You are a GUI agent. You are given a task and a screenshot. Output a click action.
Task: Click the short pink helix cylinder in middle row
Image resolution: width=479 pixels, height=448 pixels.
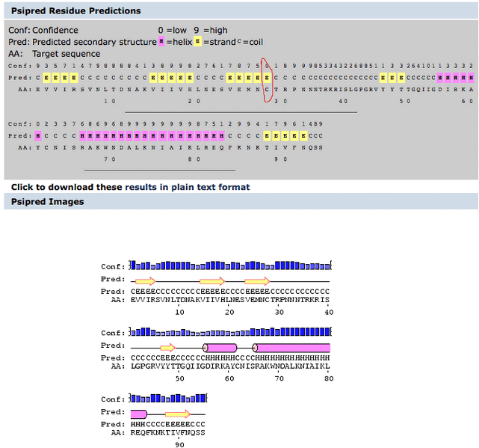(220, 348)
